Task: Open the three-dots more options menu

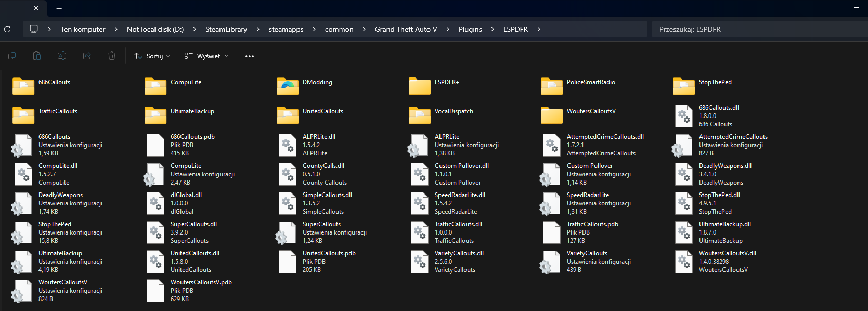Action: (x=250, y=56)
